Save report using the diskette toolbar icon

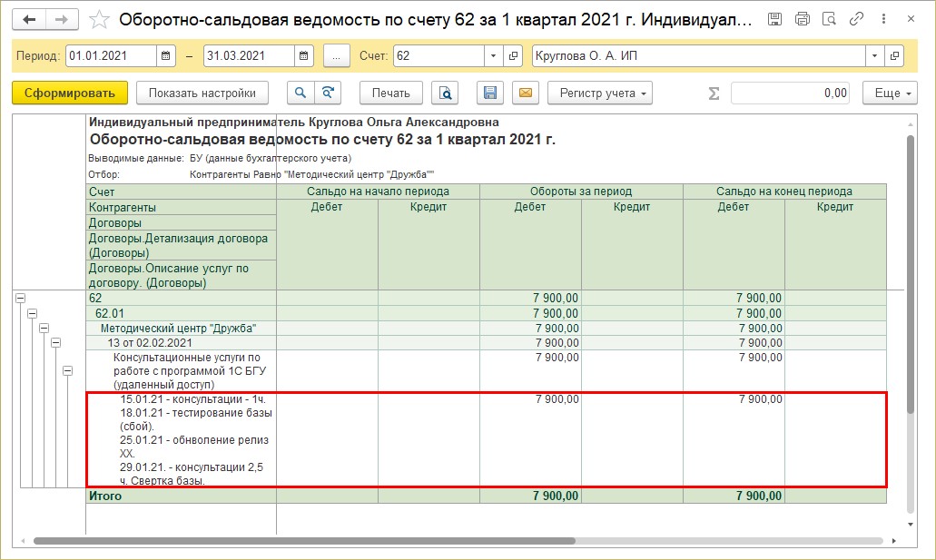[x=490, y=93]
